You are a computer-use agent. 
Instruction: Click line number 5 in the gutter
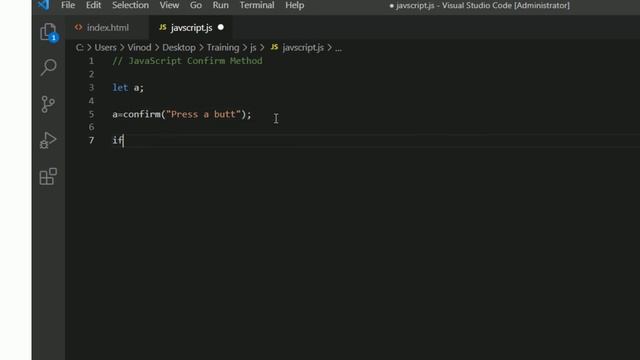click(x=91, y=114)
